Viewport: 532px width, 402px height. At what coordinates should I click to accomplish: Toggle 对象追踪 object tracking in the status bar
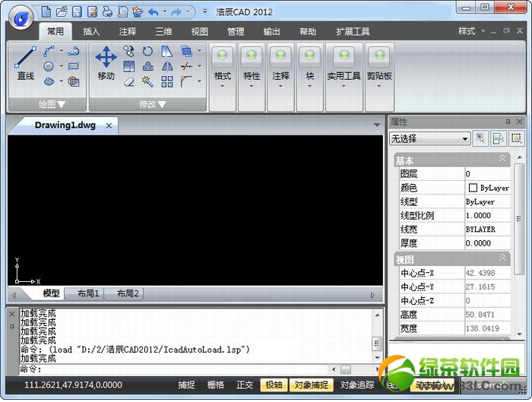[357, 385]
